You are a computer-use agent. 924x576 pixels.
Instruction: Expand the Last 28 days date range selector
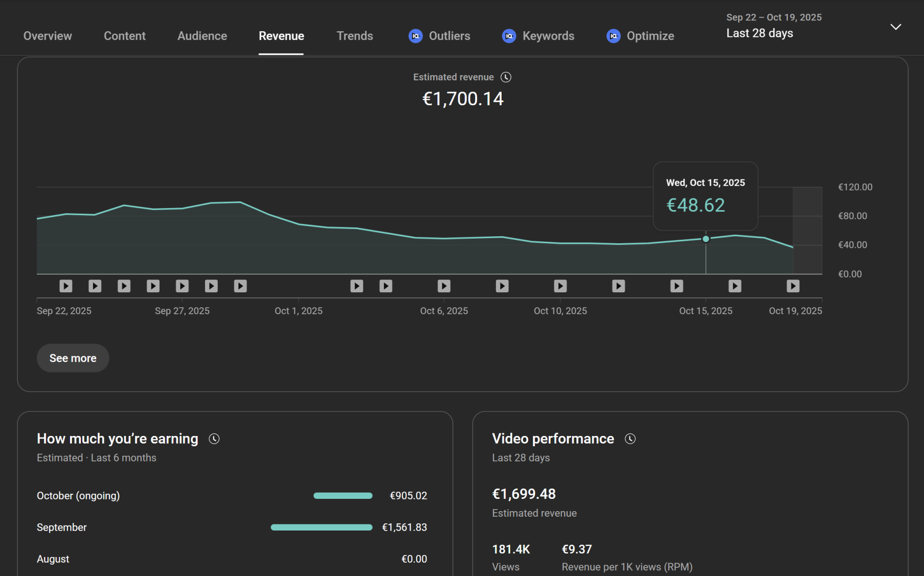(759, 33)
